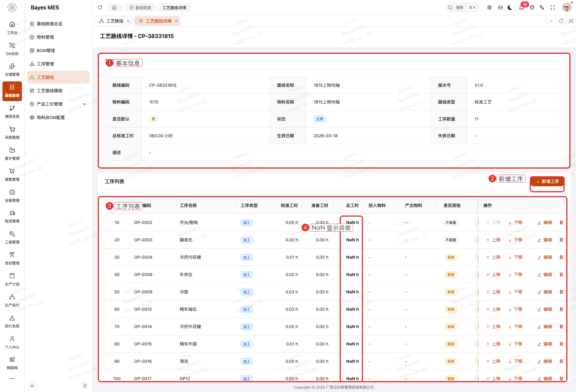This screenshot has height=392, width=576.
Task: Open the 物流管理 logistics module
Action: (12, 217)
